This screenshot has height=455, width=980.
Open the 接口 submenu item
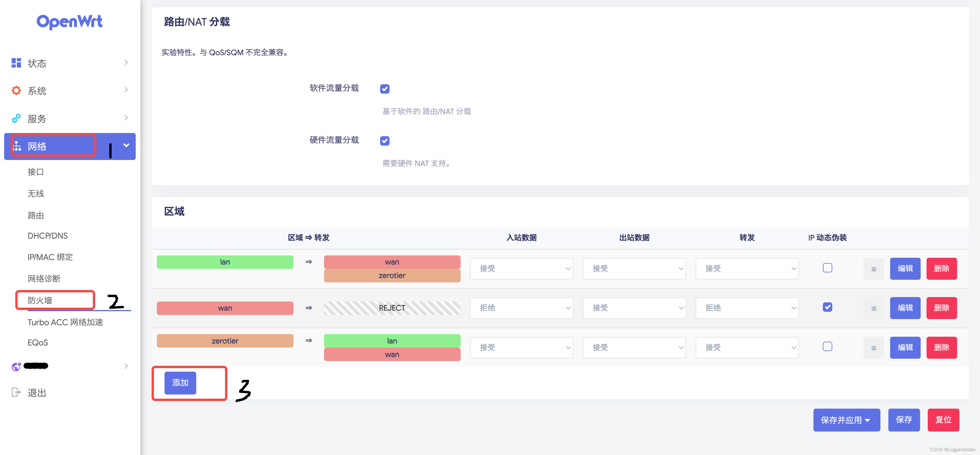[x=36, y=172]
